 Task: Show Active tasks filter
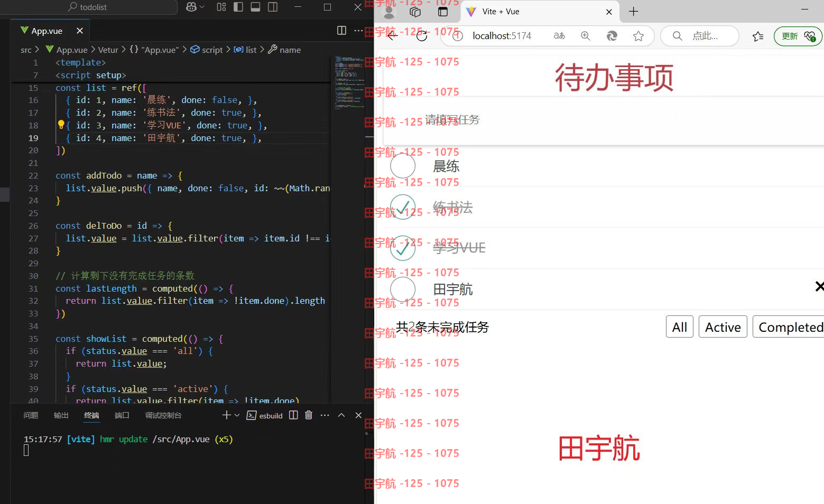click(x=723, y=327)
